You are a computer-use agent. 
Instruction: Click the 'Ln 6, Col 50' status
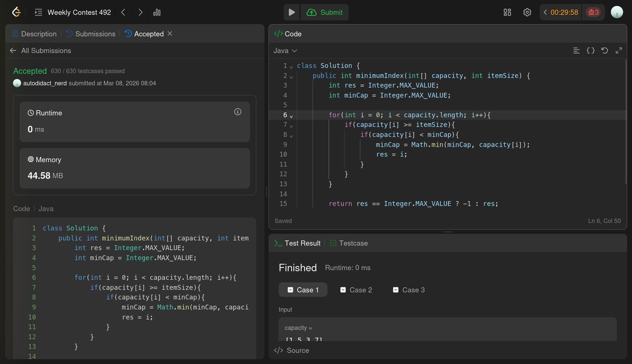(x=605, y=221)
